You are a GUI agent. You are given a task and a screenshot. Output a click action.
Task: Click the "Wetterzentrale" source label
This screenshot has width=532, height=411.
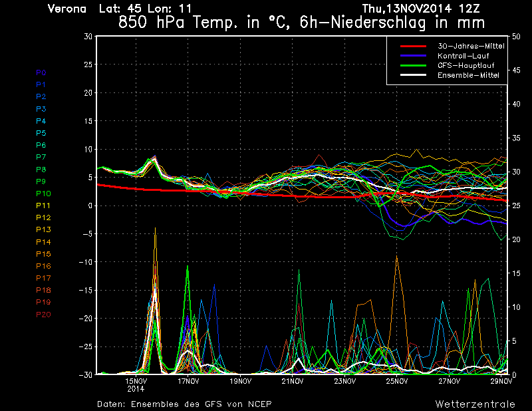click(475, 404)
